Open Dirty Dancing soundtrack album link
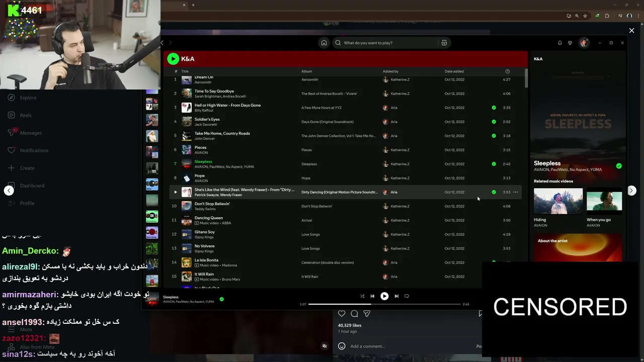Screen dimensions: 644x362 click(x=339, y=192)
